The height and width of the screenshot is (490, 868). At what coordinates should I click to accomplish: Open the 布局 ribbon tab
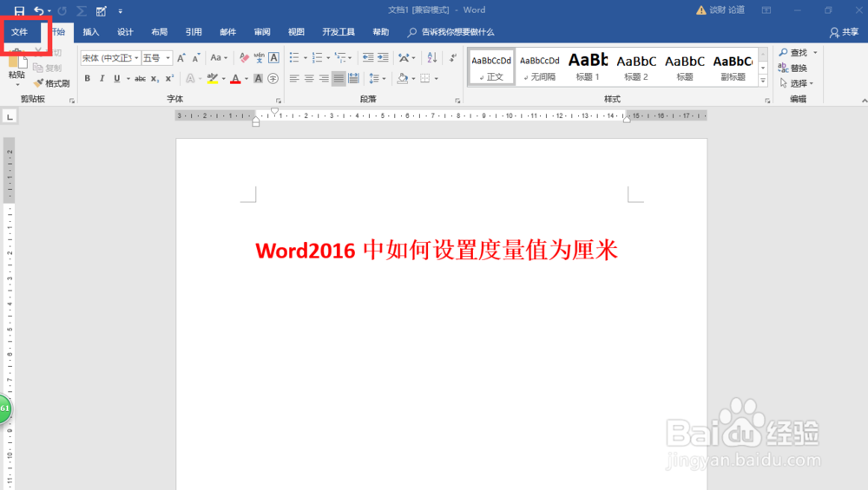[160, 32]
